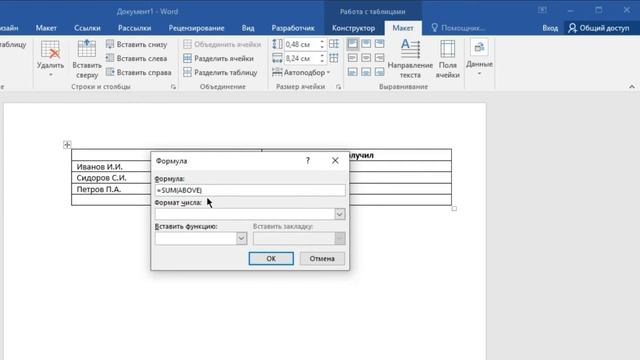640x360 pixels.
Task: Switch to the Рецензирование tab
Action: pyautogui.click(x=196, y=28)
